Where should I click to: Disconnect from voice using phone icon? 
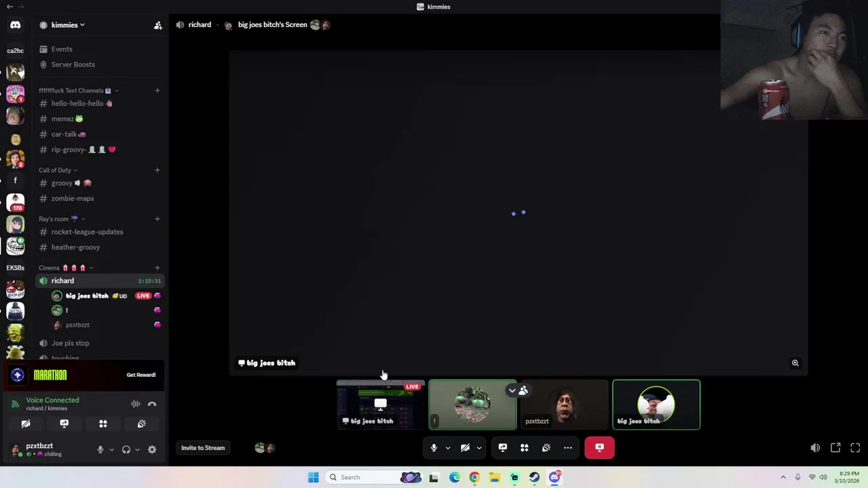152,404
